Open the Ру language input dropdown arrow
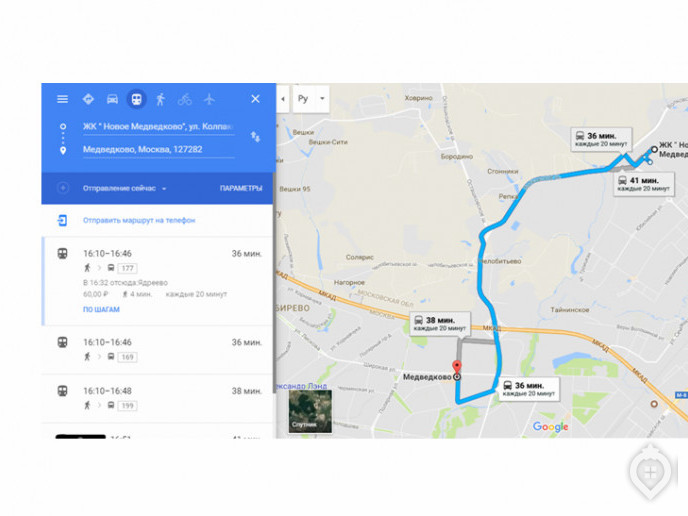The image size is (688, 516). click(322, 98)
